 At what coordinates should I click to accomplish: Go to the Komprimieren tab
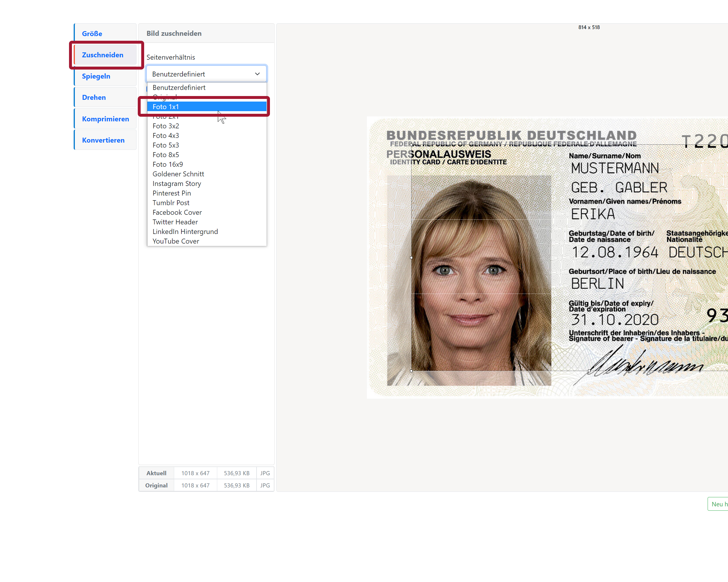tap(105, 119)
